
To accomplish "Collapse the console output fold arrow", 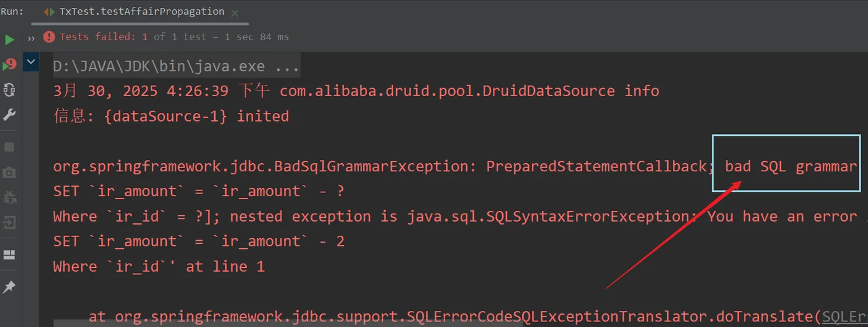I will click(x=31, y=62).
